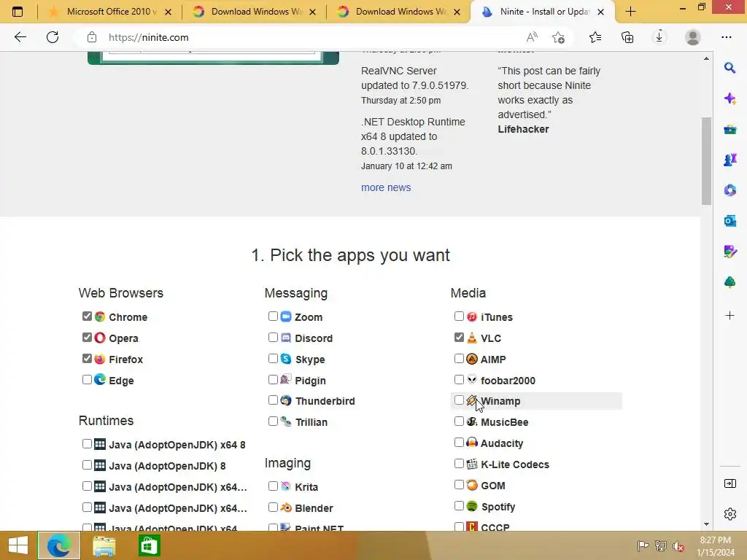Close the Microsoft Office 2010 tab
This screenshot has width=747, height=560.
(169, 12)
